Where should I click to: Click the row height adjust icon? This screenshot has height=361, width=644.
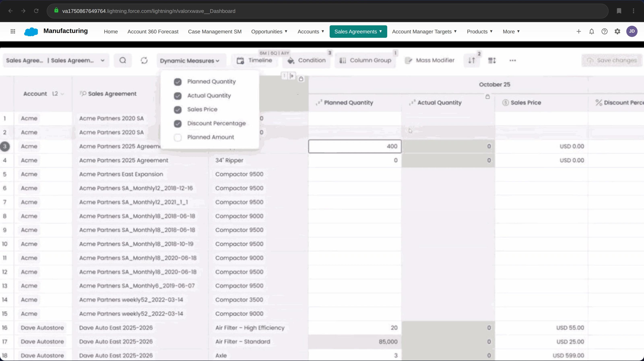(492, 61)
